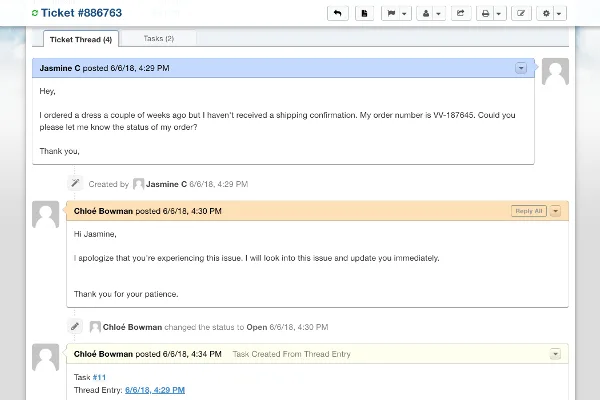Click the pencil icon next to 'Created by'
600x400 pixels.
coord(75,183)
